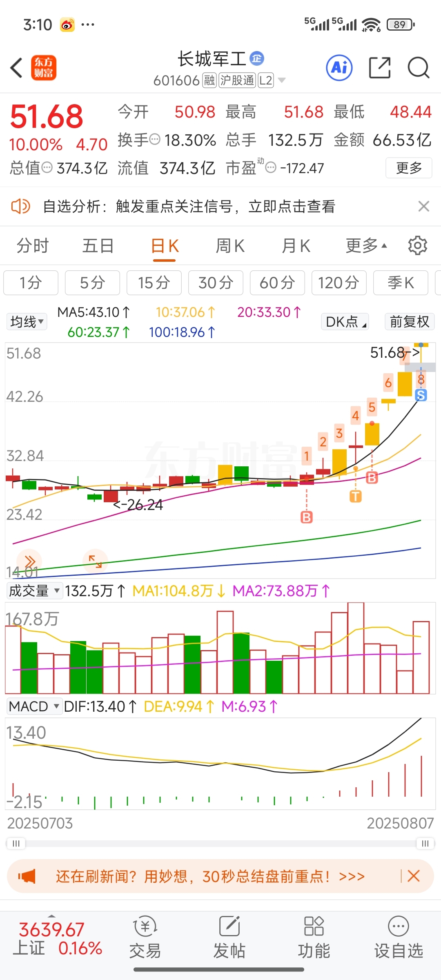Open the 均线 indicator dropdown
Image resolution: width=441 pixels, height=980 pixels.
(27, 322)
